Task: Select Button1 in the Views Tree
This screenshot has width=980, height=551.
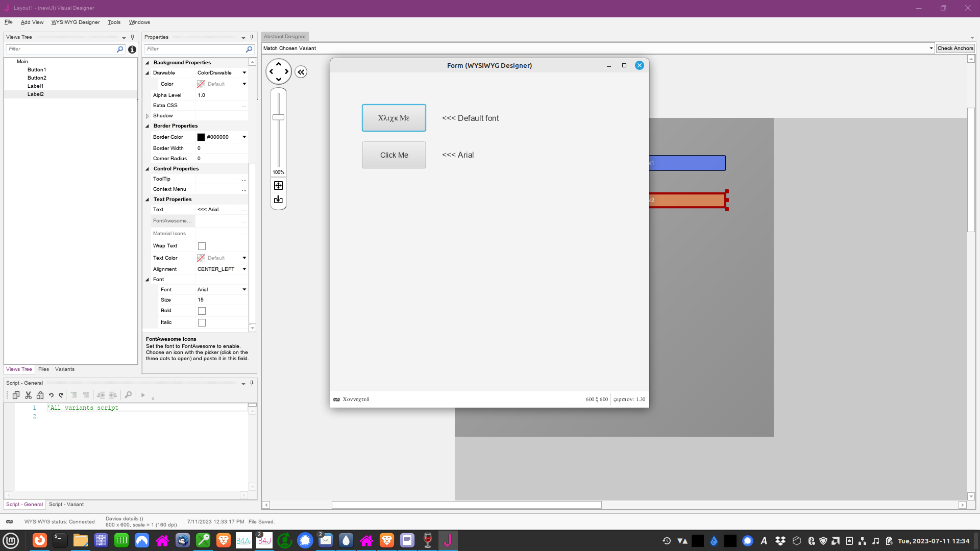Action: (37, 69)
